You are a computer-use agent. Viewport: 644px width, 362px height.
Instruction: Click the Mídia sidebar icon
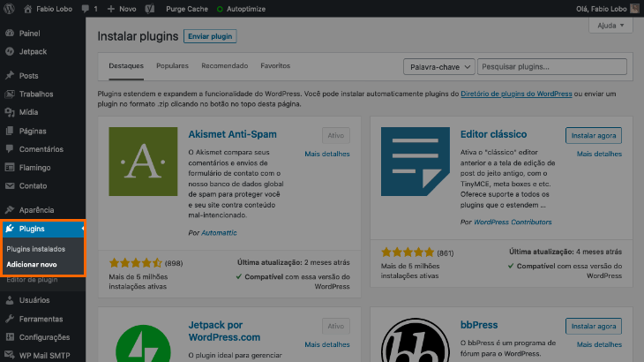[x=10, y=112]
